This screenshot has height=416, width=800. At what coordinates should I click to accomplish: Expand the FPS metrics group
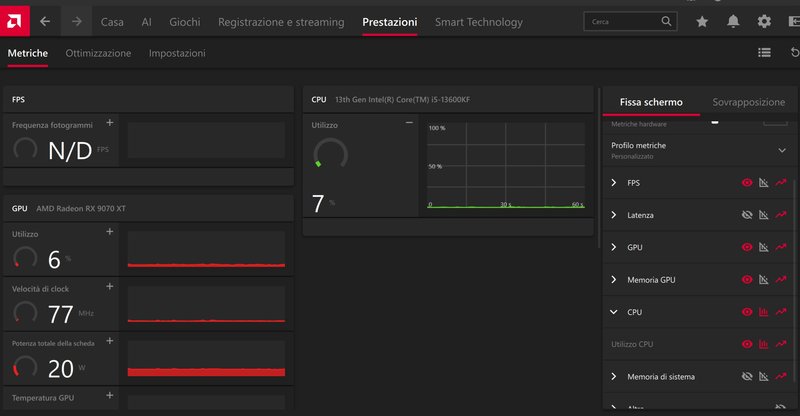click(614, 183)
